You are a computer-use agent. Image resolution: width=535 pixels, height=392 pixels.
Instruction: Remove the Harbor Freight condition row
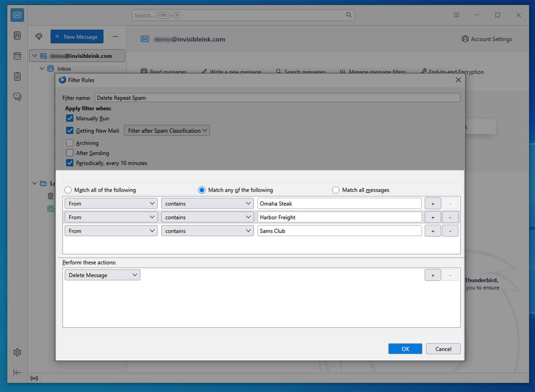coord(450,217)
